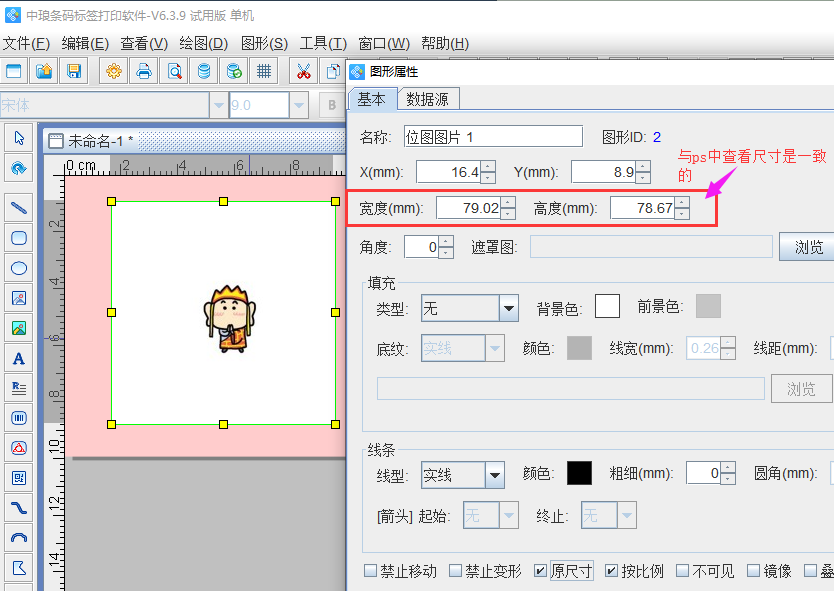Click the Save document toolbar icon
The height and width of the screenshot is (591, 834).
(x=74, y=71)
